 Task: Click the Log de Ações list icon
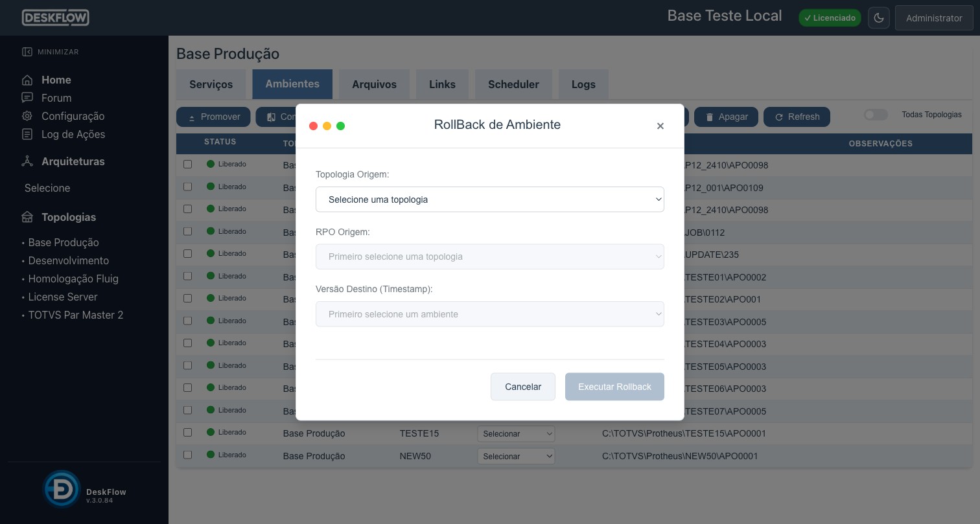[27, 134]
